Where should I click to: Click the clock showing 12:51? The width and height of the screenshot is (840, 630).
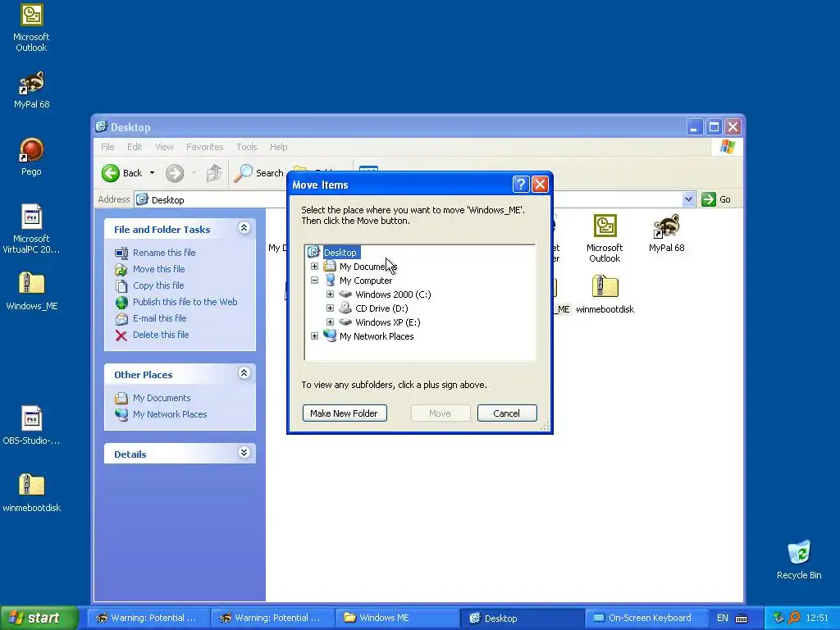pos(817,618)
